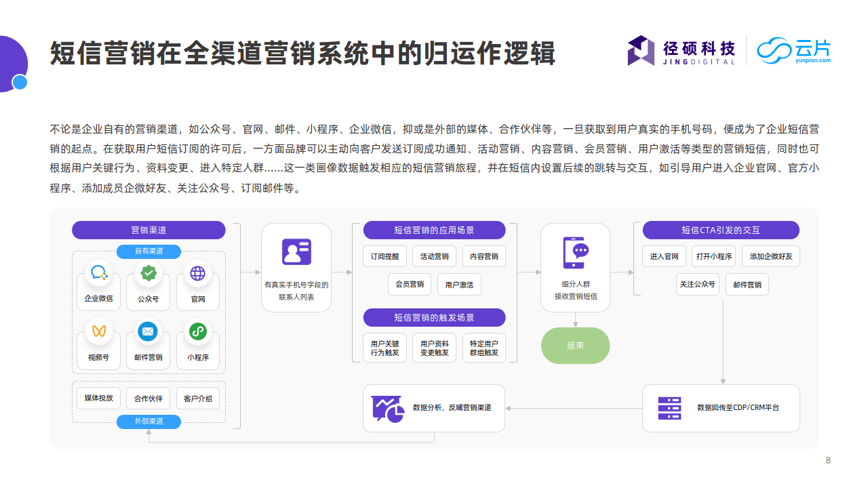The height and width of the screenshot is (488, 868).
Task: Select the 自有渠道 blue label
Action: [149, 251]
